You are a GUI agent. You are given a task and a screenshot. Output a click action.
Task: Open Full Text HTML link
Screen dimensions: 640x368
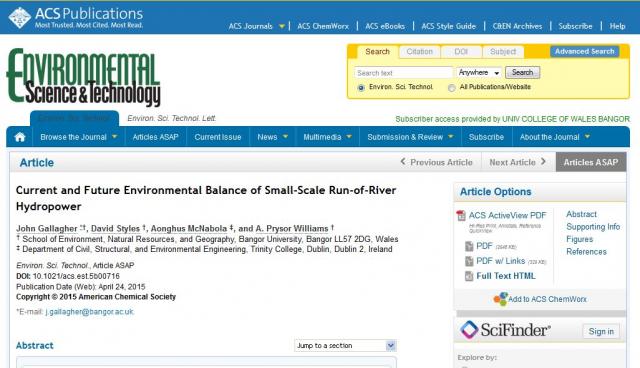coord(506,276)
